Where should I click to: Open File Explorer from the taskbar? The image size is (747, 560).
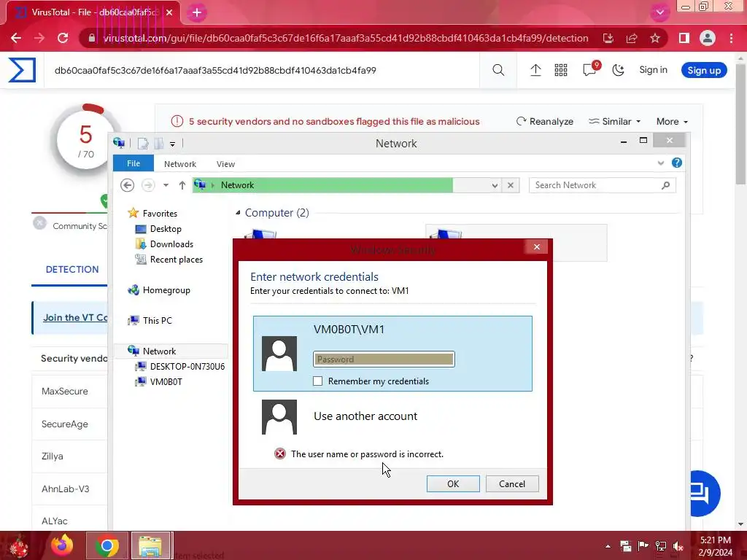point(150,545)
